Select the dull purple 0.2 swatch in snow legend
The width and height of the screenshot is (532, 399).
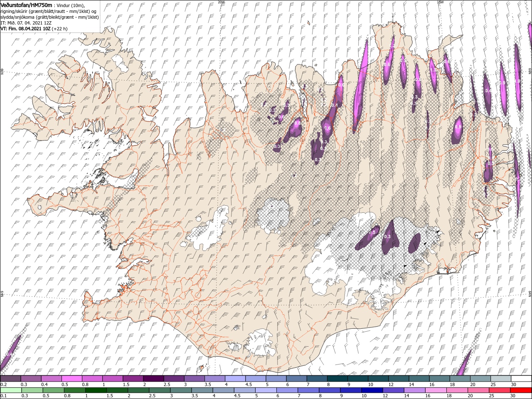point(11,378)
